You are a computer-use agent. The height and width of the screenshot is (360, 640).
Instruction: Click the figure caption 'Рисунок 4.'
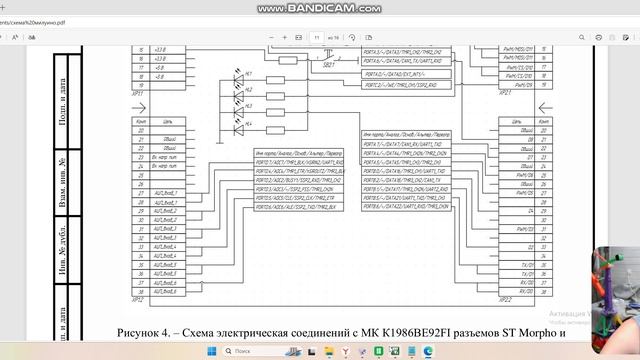click(x=144, y=333)
